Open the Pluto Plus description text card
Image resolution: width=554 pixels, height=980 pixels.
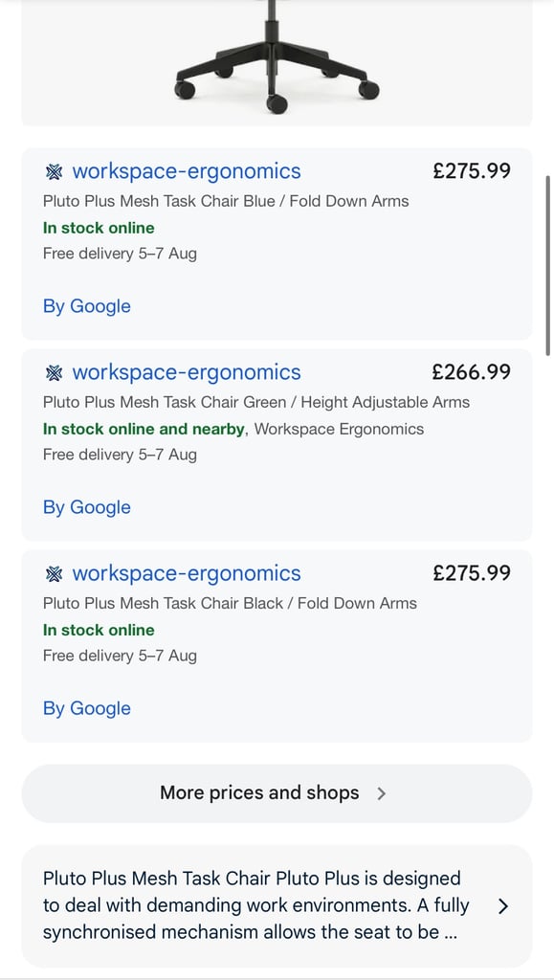[277, 905]
